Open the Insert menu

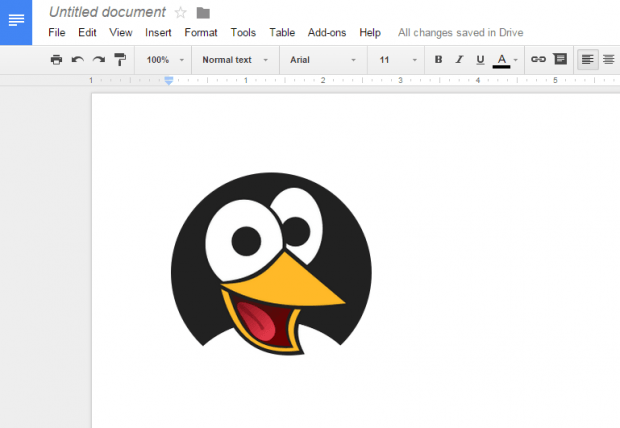pos(158,32)
